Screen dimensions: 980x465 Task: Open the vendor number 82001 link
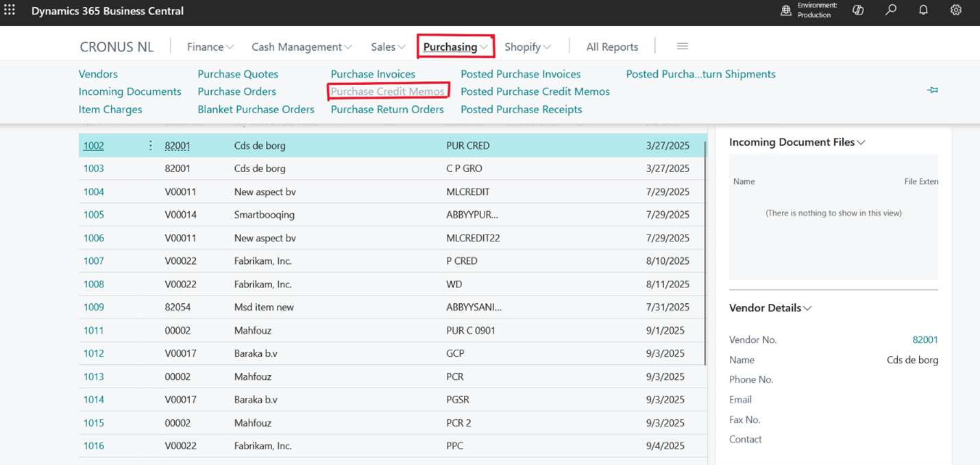(x=924, y=339)
